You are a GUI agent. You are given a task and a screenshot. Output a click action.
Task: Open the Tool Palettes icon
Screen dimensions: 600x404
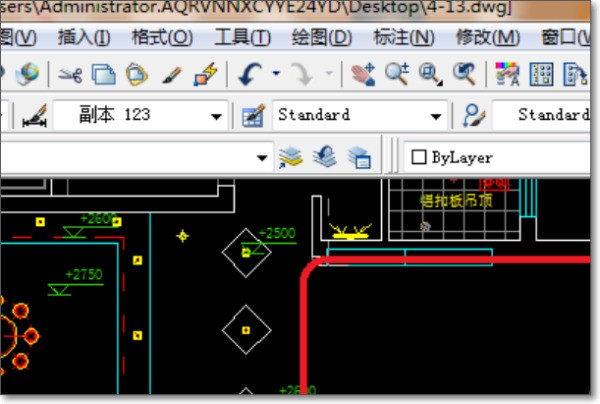click(575, 74)
